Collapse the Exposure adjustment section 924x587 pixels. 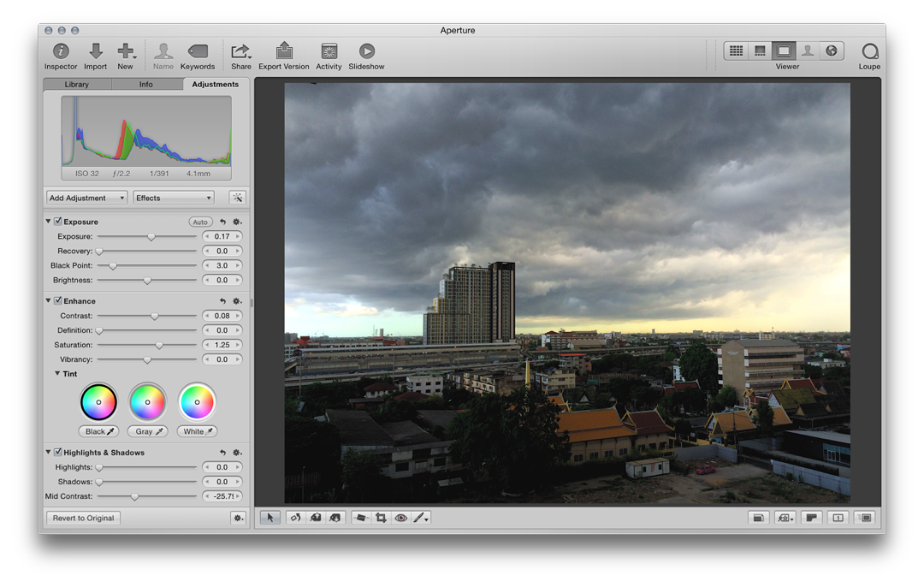pyautogui.click(x=48, y=222)
